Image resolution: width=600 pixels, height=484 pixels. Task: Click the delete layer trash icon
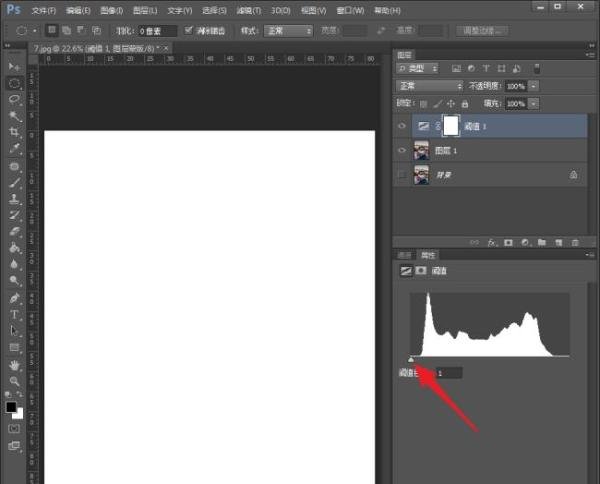[x=575, y=242]
